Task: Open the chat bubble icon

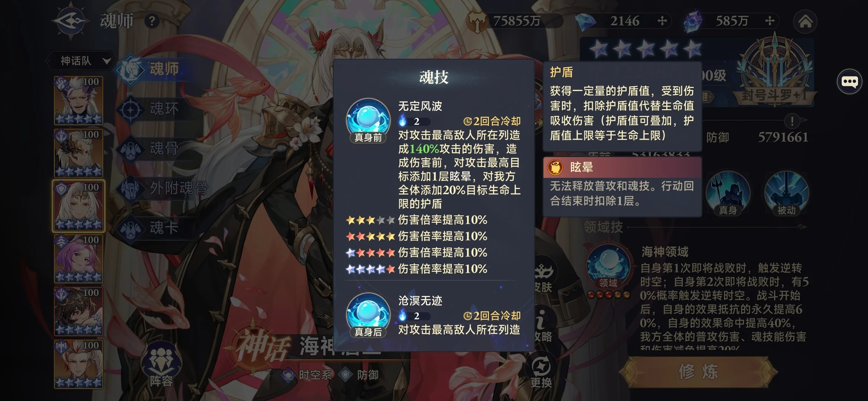Action: click(x=849, y=81)
